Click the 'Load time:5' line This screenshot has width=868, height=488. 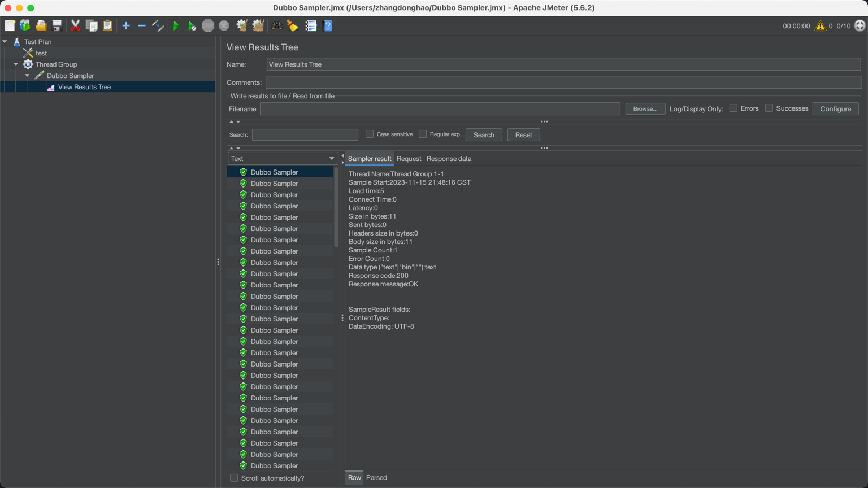[x=366, y=191]
